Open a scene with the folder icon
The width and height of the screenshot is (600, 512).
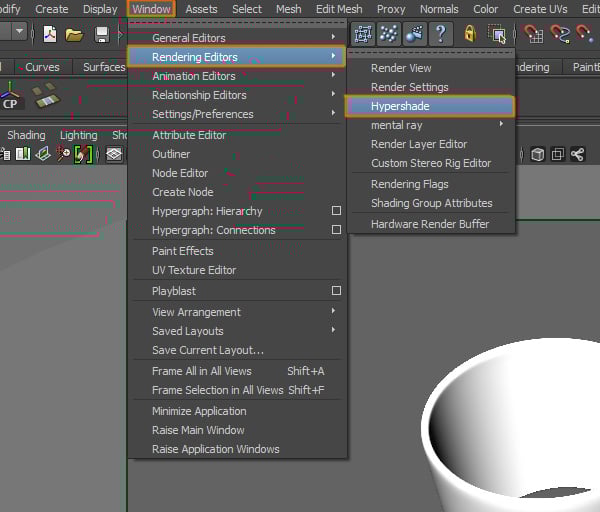click(74, 35)
